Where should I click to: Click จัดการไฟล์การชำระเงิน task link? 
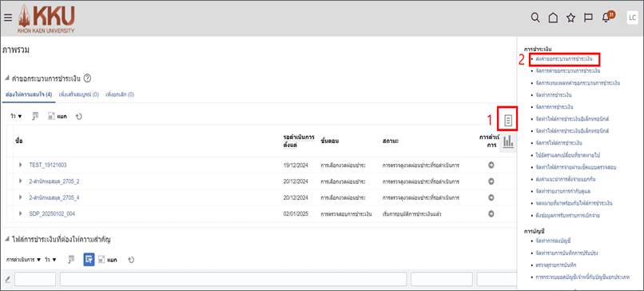(559, 142)
